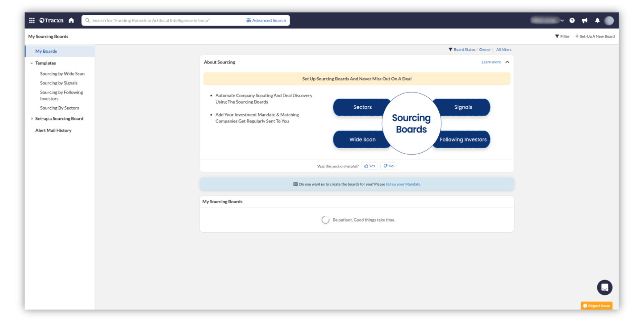Image resolution: width=644 pixels, height=322 pixels.
Task: Open Advanced Search
Action: pyautogui.click(x=266, y=20)
